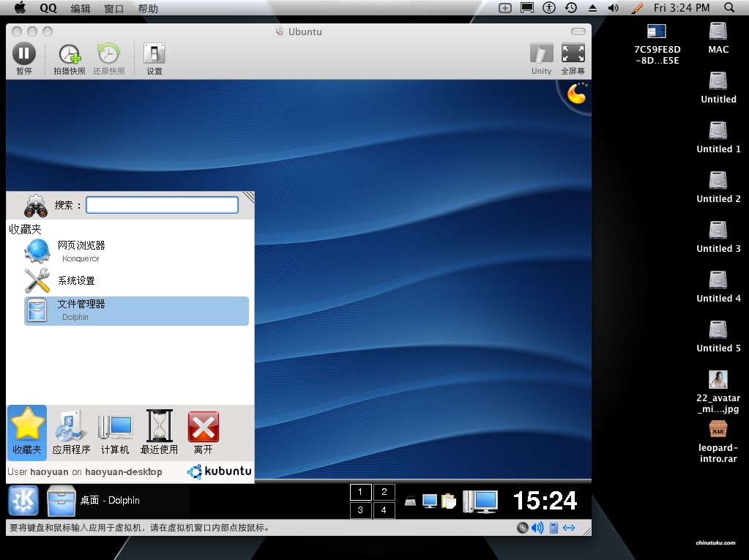Viewport: 749px width, 560px height.
Task: Toggle the toolbar pill button in Ubuntu window
Action: 578,31
